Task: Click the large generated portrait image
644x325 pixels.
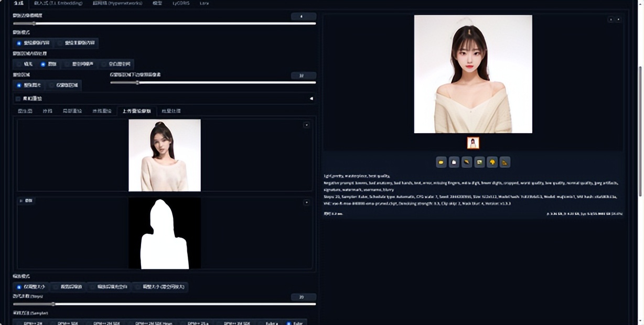Action: click(x=473, y=74)
